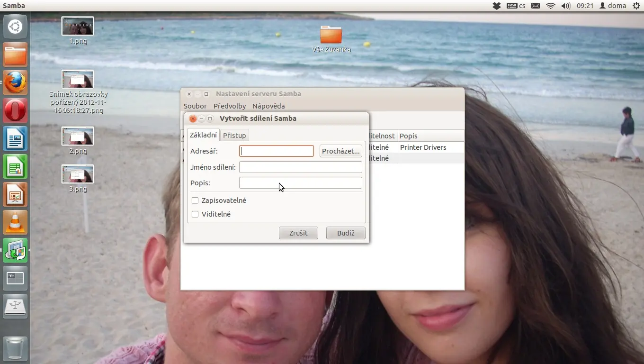
Task: Minimize the Vytvořit sdílení Samba dialog
Action: (x=201, y=118)
